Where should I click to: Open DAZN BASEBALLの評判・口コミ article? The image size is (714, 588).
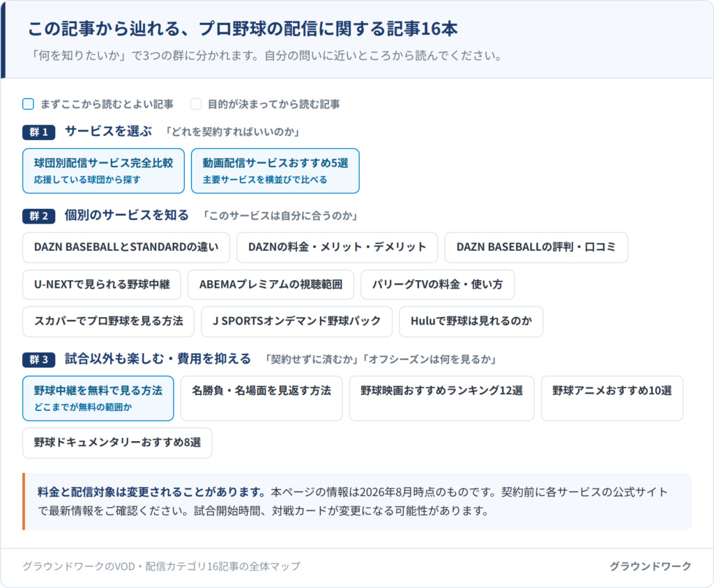(536, 247)
